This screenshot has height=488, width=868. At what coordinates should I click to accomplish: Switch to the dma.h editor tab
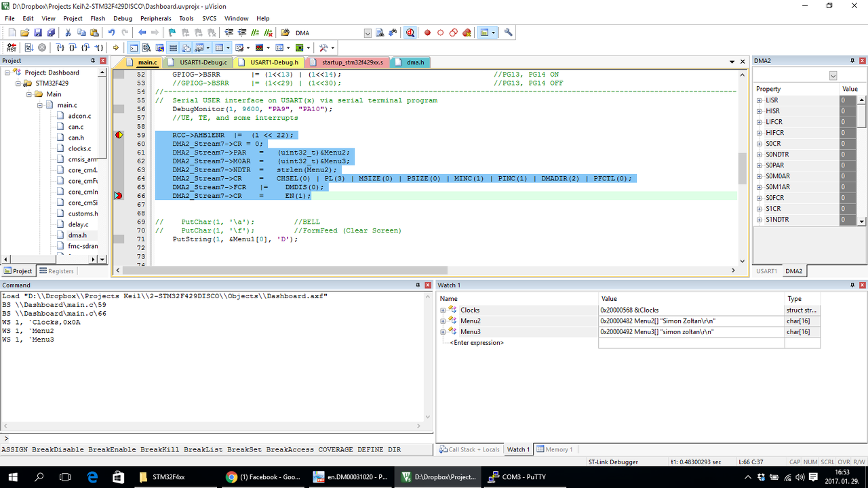click(415, 62)
